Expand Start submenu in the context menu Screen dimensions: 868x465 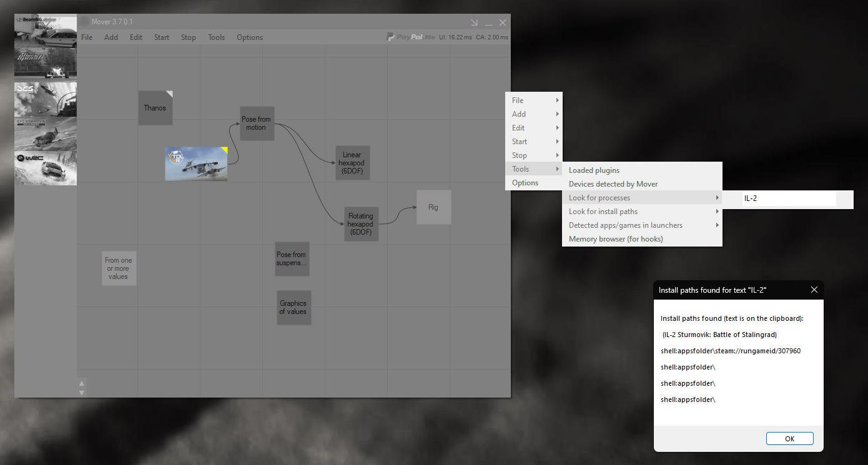[x=534, y=142]
